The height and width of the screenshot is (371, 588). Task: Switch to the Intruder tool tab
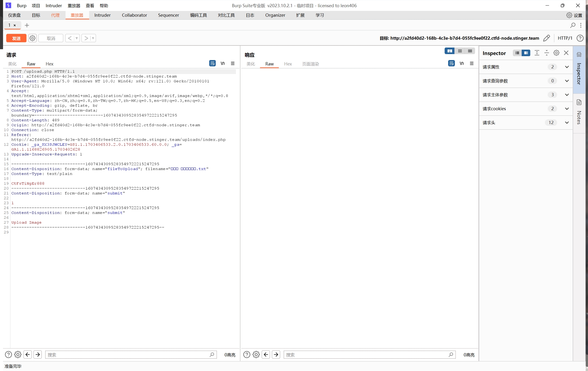[102, 15]
